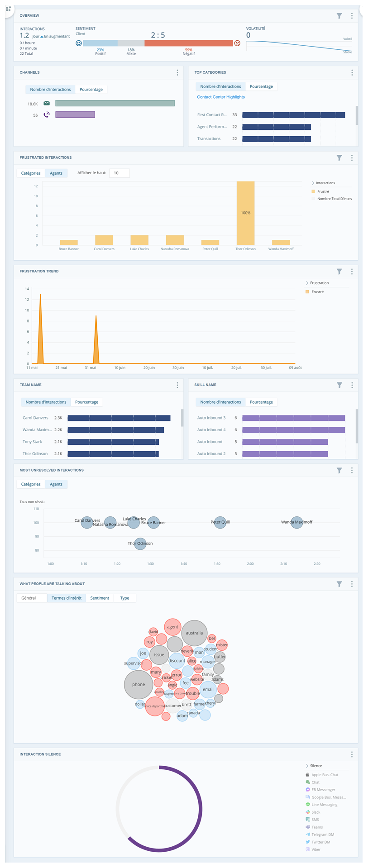Click the australia word bubble
This screenshot has width=368, height=868.
click(194, 633)
